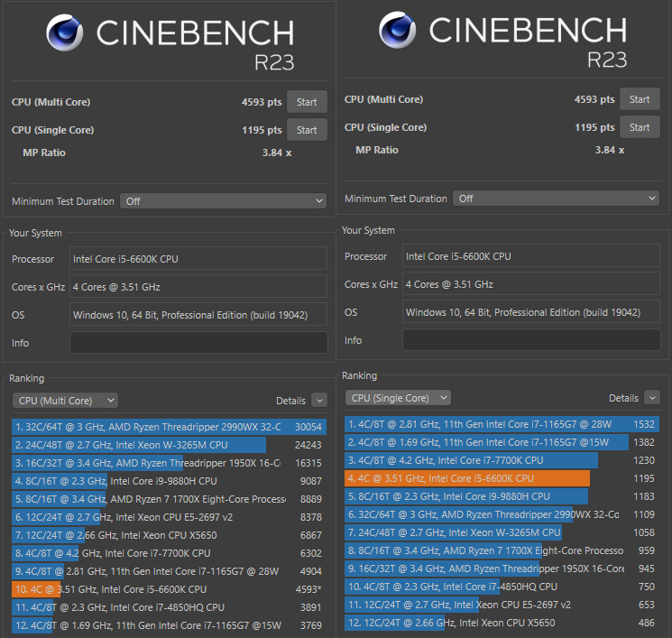The height and width of the screenshot is (638, 672).
Task: Click Processor field in left panel
Action: (x=198, y=259)
